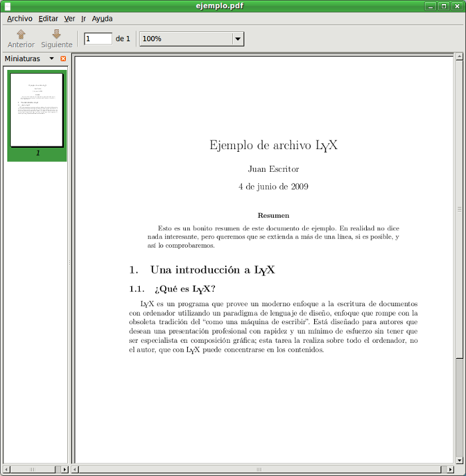The width and height of the screenshot is (466, 476).
Task: Open the Editar menu
Action: (x=49, y=19)
